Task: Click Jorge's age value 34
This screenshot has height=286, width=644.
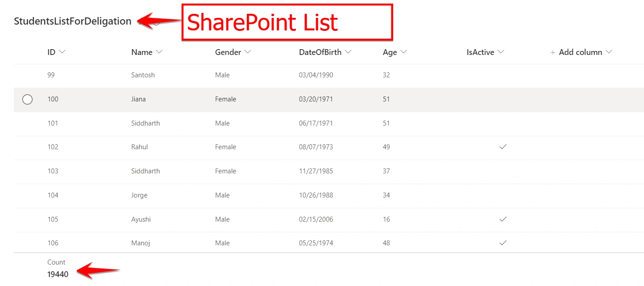Action: point(386,195)
